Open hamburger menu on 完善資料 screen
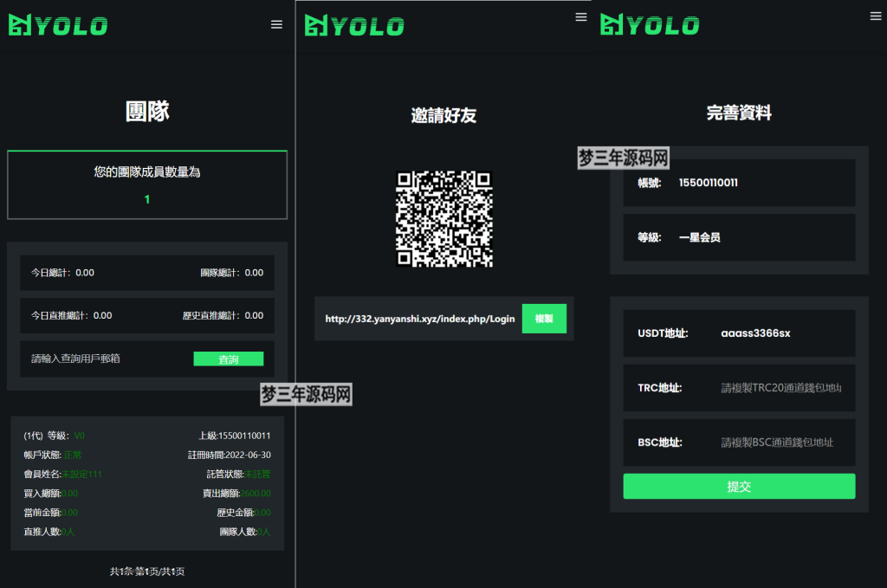 [876, 16]
